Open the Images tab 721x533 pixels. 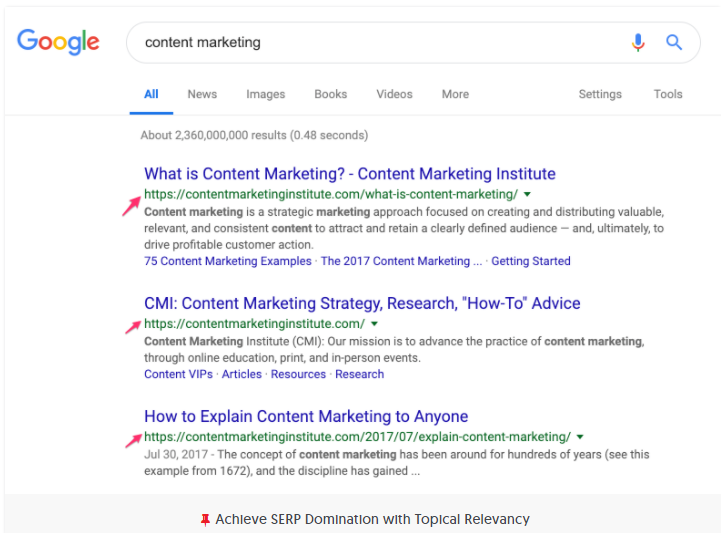click(x=265, y=94)
